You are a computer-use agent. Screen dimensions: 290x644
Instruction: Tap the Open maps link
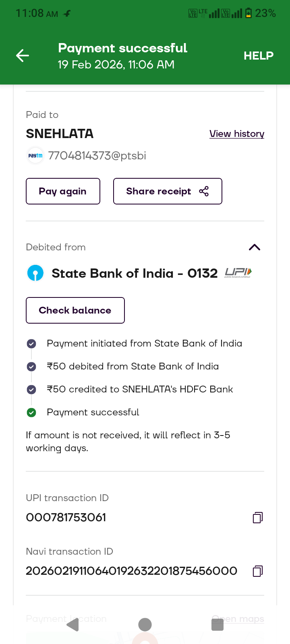(x=238, y=619)
